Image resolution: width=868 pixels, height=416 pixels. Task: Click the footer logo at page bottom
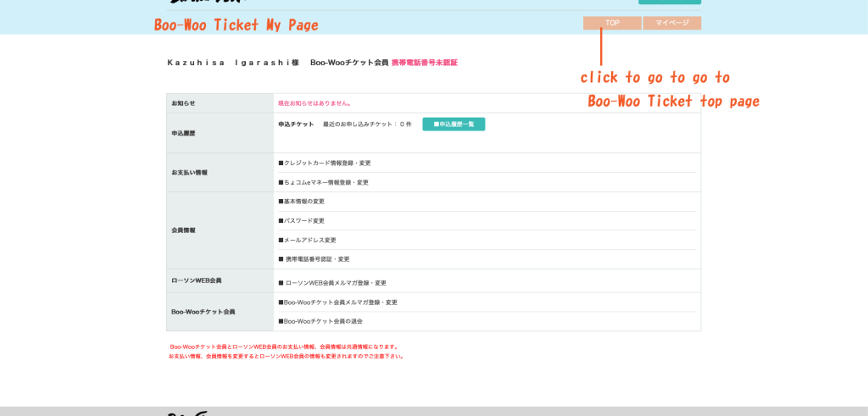tap(188, 413)
